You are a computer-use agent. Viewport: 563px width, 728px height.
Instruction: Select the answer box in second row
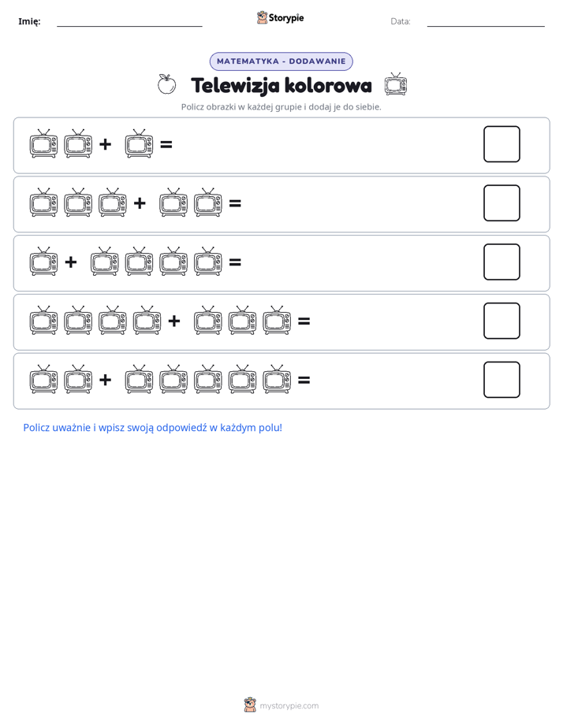pyautogui.click(x=501, y=203)
